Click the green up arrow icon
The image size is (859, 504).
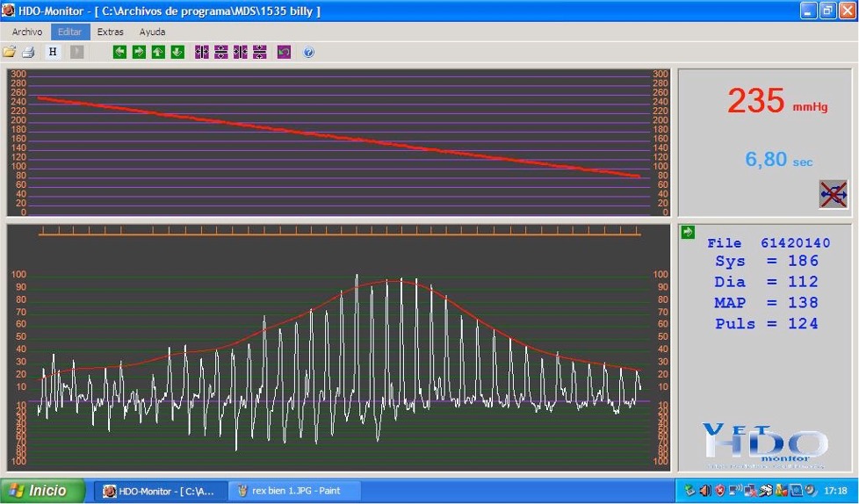click(x=158, y=53)
